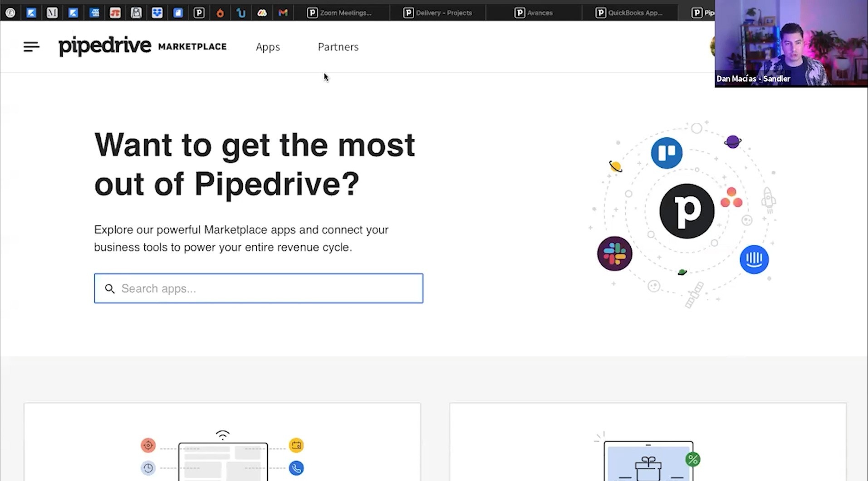
Task: Open the pinned Dropbox tab
Action: (157, 13)
